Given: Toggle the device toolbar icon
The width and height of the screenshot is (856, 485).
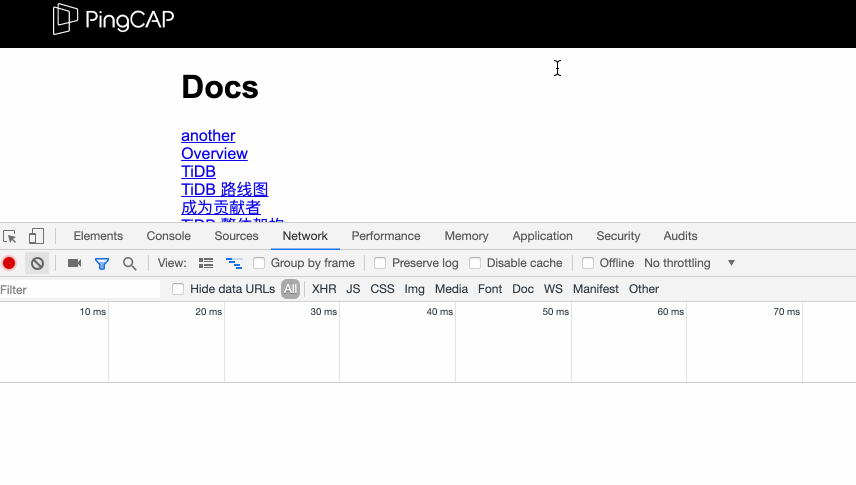Looking at the screenshot, I should [36, 237].
